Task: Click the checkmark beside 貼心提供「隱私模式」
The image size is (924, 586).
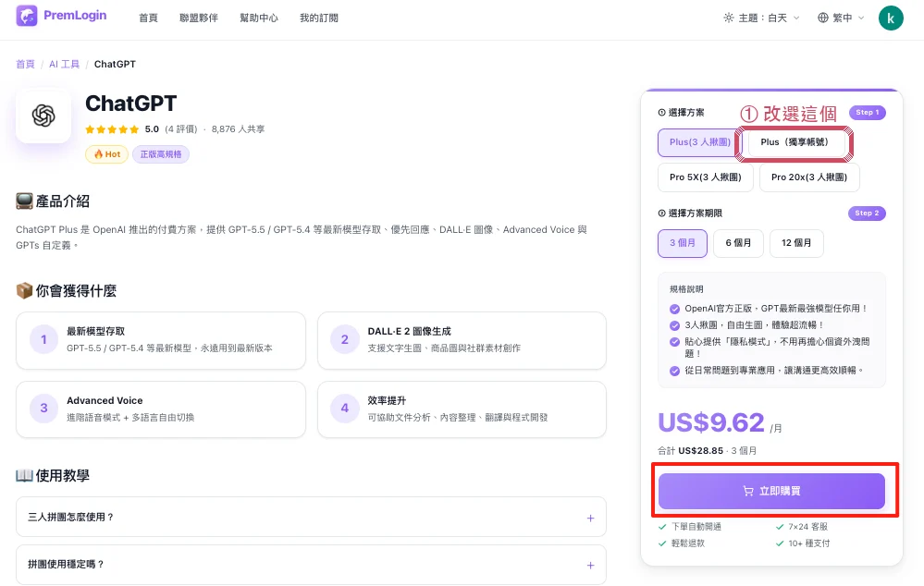Action: click(x=674, y=342)
